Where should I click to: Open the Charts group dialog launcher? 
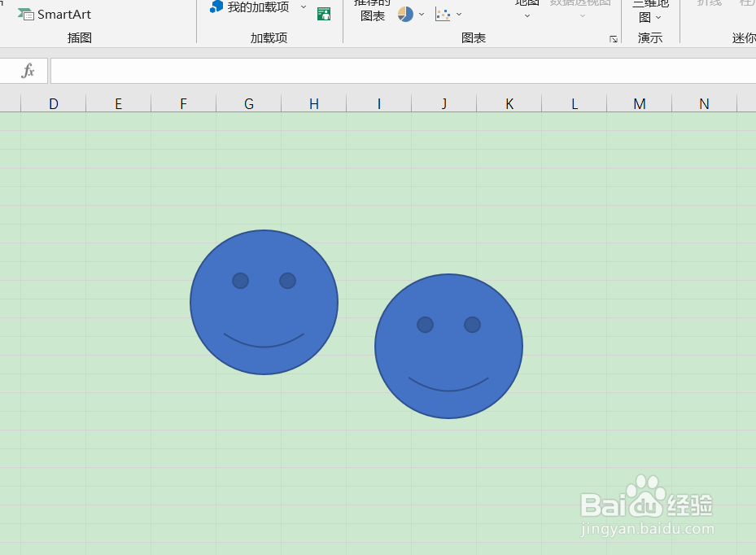tap(614, 39)
